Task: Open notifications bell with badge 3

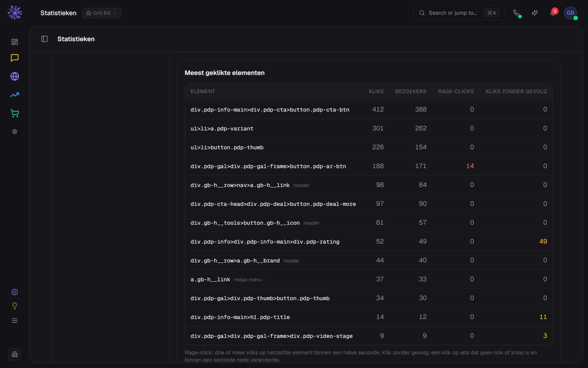Action: point(553,13)
